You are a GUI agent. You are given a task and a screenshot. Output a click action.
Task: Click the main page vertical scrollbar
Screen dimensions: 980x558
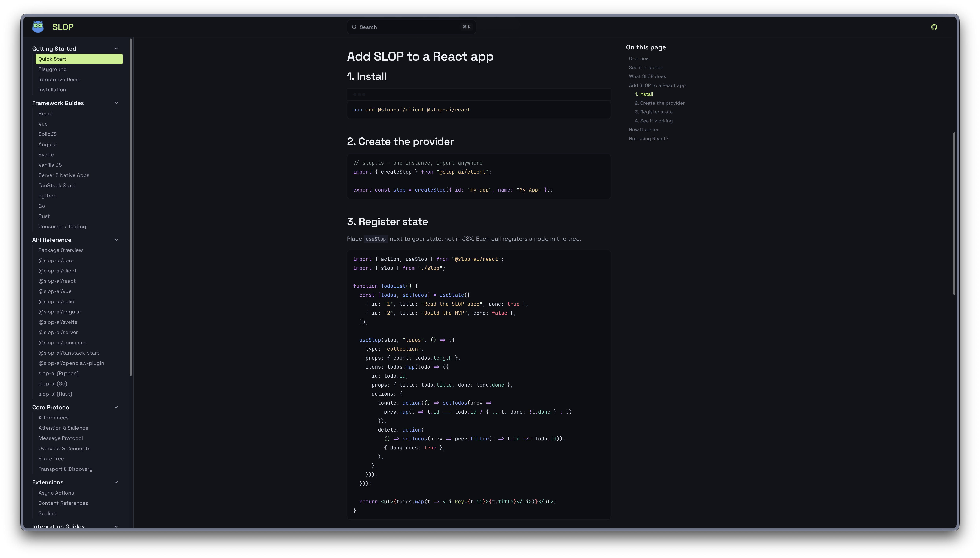(954, 213)
